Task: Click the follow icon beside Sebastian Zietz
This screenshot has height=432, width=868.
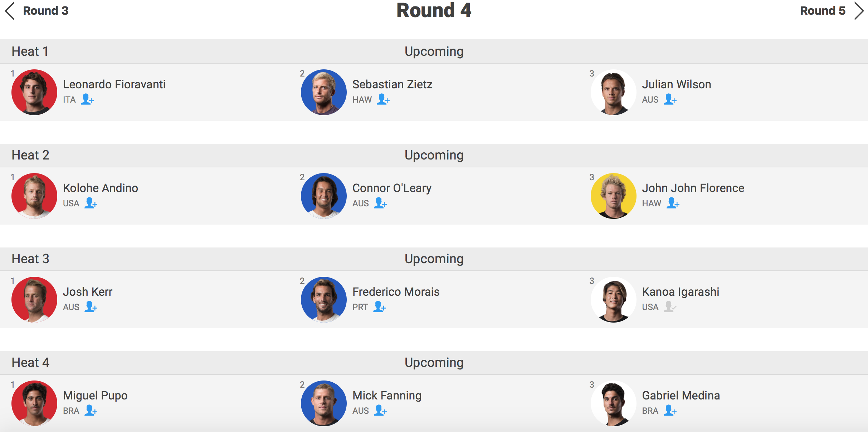Action: pyautogui.click(x=383, y=99)
